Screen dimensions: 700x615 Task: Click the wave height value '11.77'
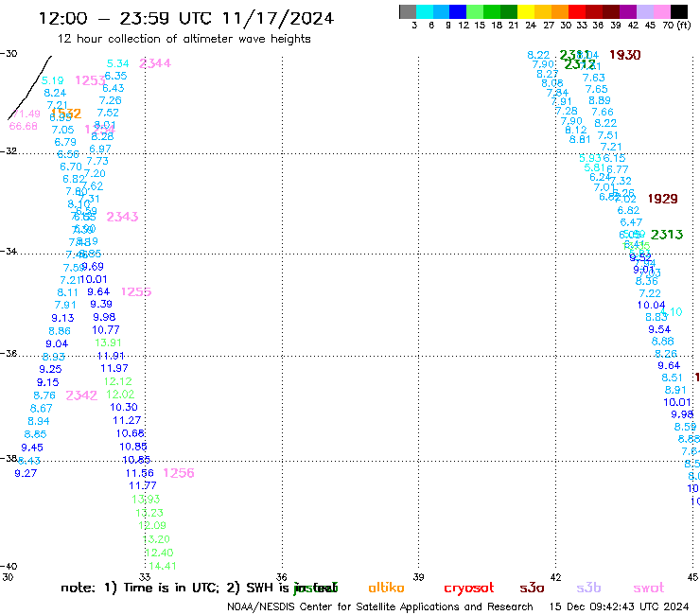(x=143, y=485)
